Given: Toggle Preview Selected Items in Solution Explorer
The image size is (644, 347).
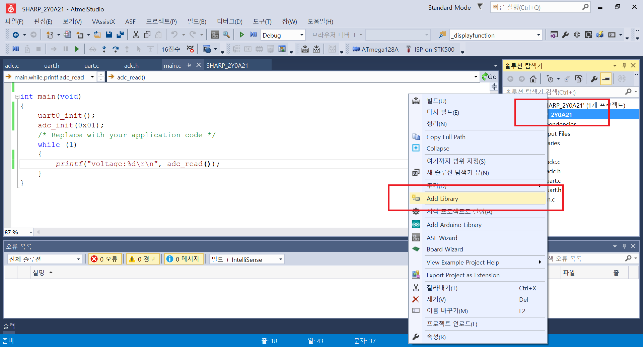Looking at the screenshot, I should 606,79.
